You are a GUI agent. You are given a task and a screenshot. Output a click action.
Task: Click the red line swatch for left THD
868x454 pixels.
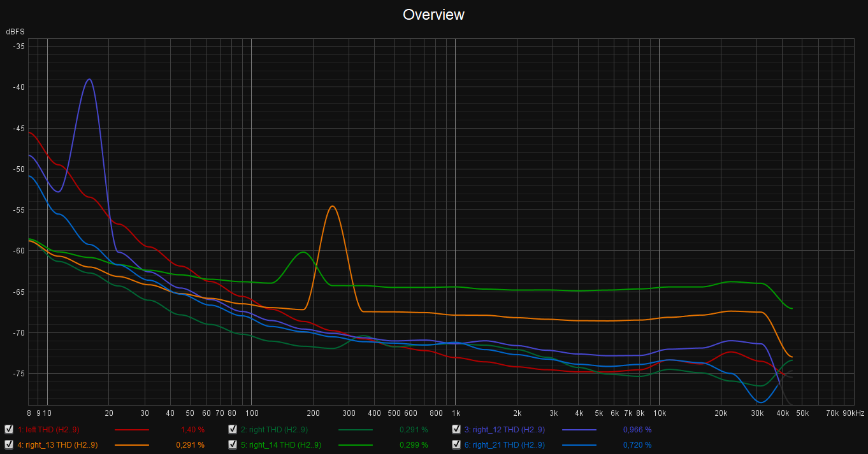tap(131, 430)
